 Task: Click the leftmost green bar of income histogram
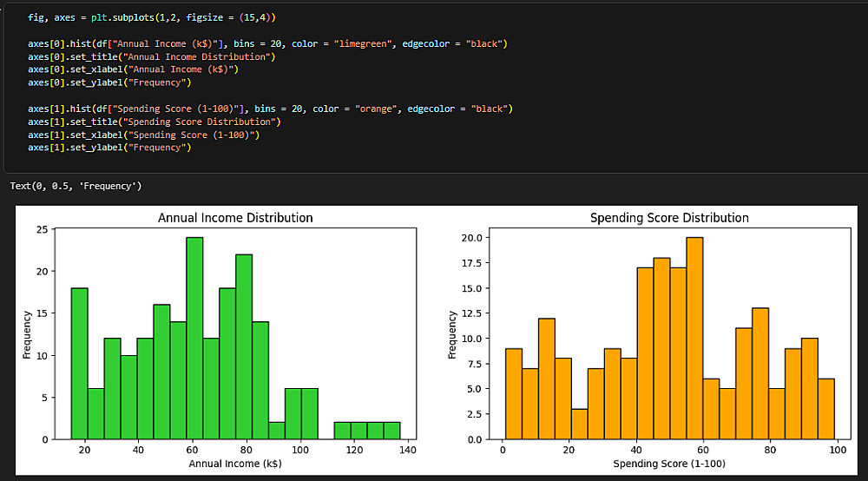79,365
